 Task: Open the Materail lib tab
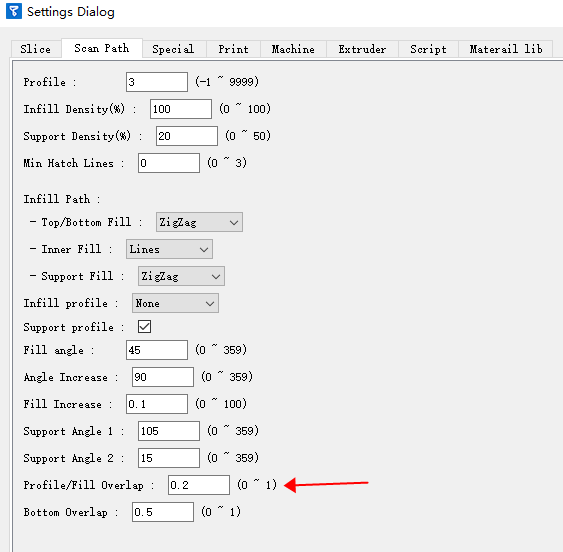tap(506, 49)
